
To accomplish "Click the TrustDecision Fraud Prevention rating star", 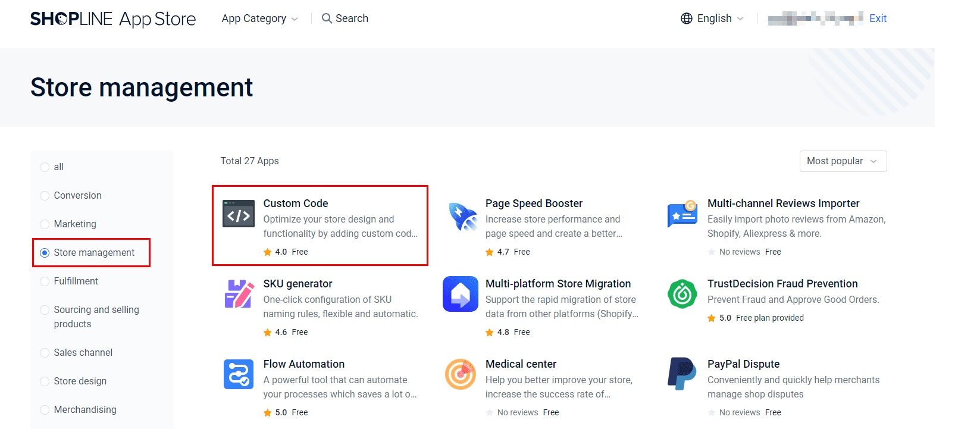I will [x=712, y=318].
